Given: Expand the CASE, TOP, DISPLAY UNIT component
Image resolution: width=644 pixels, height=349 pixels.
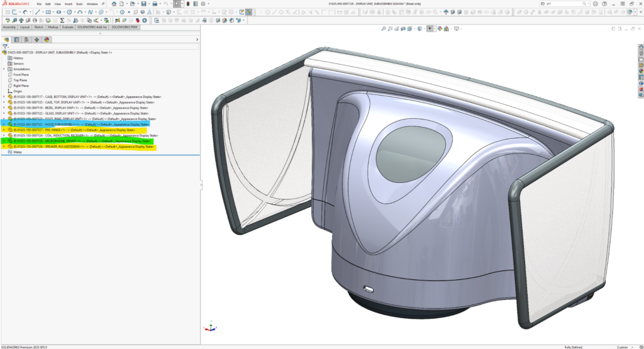Looking at the screenshot, I should point(4,102).
